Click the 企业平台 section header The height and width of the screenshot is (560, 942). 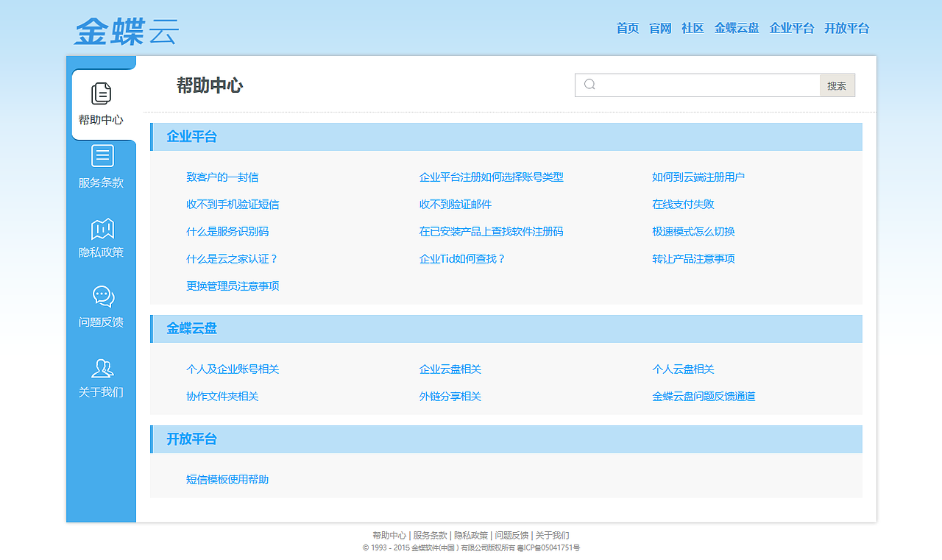[x=506, y=137]
